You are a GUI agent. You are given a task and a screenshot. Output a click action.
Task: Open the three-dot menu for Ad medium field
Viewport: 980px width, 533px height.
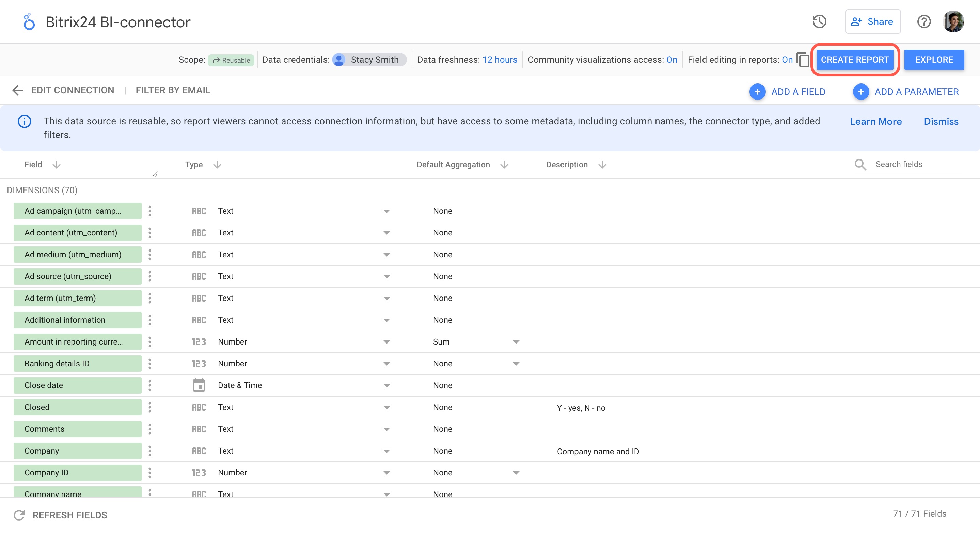pyautogui.click(x=149, y=254)
